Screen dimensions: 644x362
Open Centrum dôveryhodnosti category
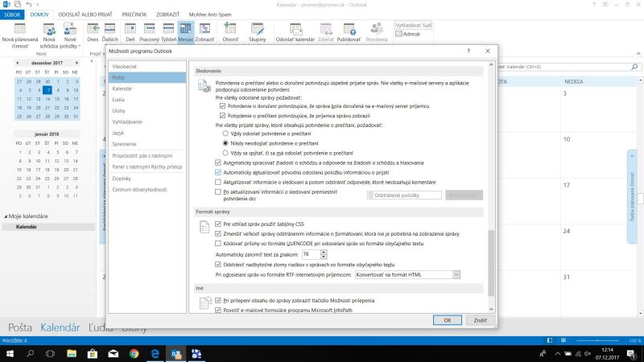[147, 190]
